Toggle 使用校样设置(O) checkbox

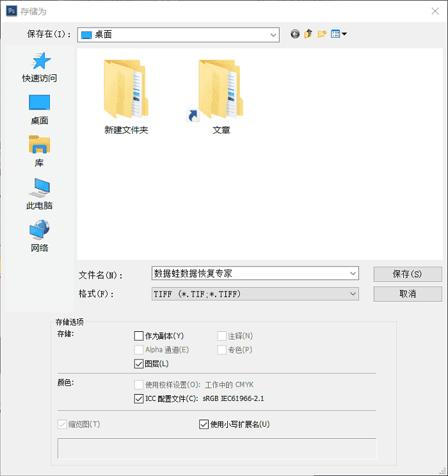pyautogui.click(x=139, y=384)
